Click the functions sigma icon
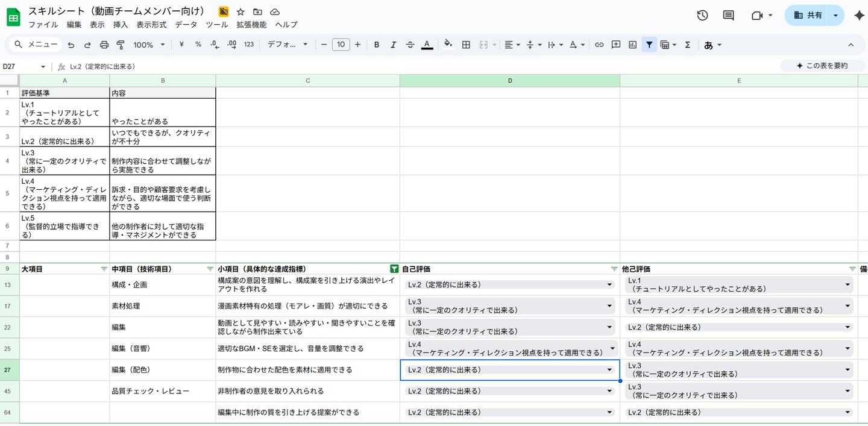Viewport: 868px width, 426px height. (x=687, y=45)
